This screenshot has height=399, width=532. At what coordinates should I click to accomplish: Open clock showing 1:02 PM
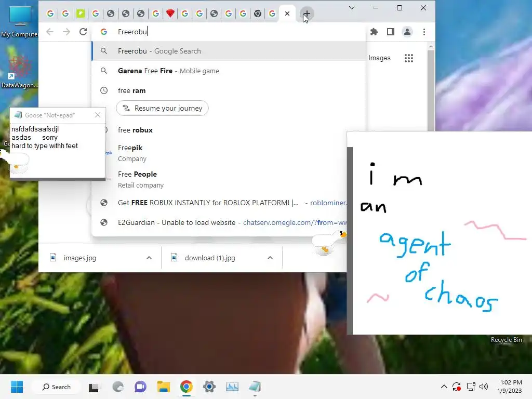pyautogui.click(x=510, y=387)
